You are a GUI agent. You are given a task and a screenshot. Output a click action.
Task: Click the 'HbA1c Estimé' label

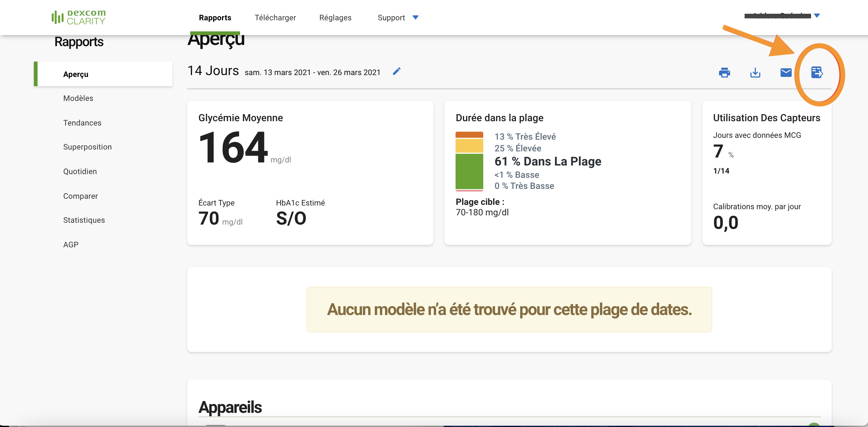coord(300,203)
